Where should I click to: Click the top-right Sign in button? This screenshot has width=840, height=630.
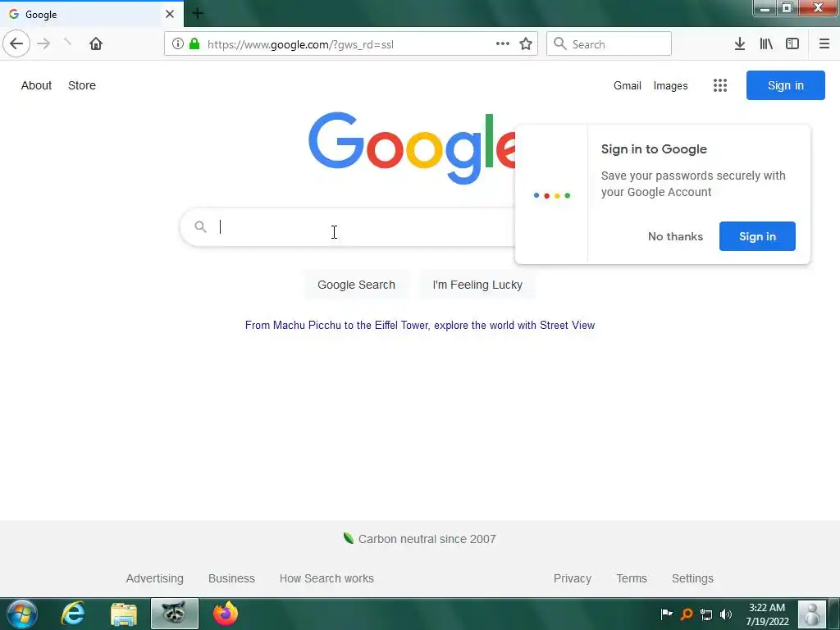point(785,85)
